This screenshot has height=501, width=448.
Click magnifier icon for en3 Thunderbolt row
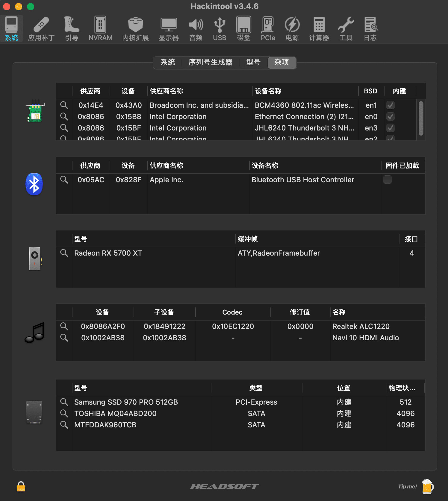[x=64, y=128]
